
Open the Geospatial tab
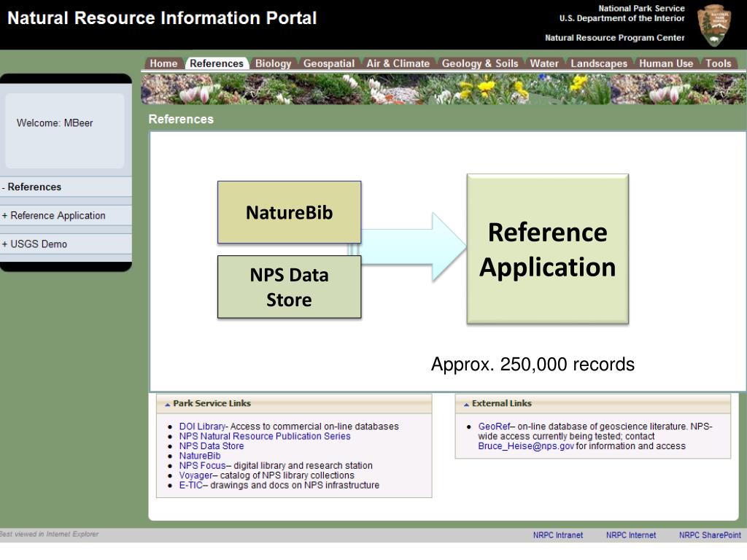point(329,63)
